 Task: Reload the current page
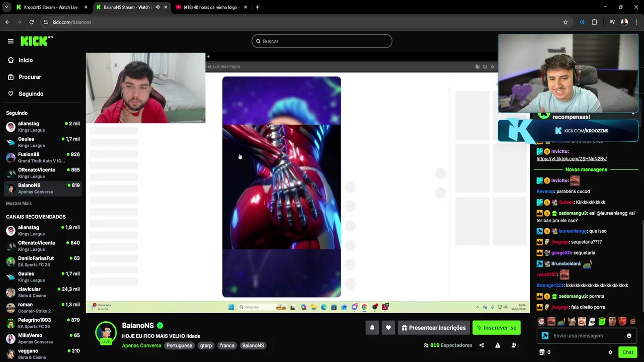click(x=31, y=22)
